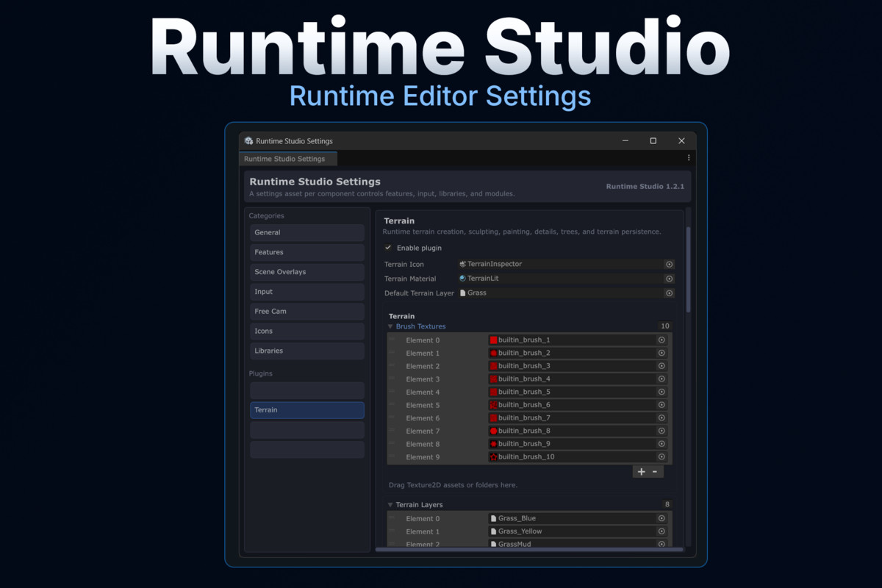Click the Brush Textures size field showing 10
882x588 pixels.
(x=665, y=326)
